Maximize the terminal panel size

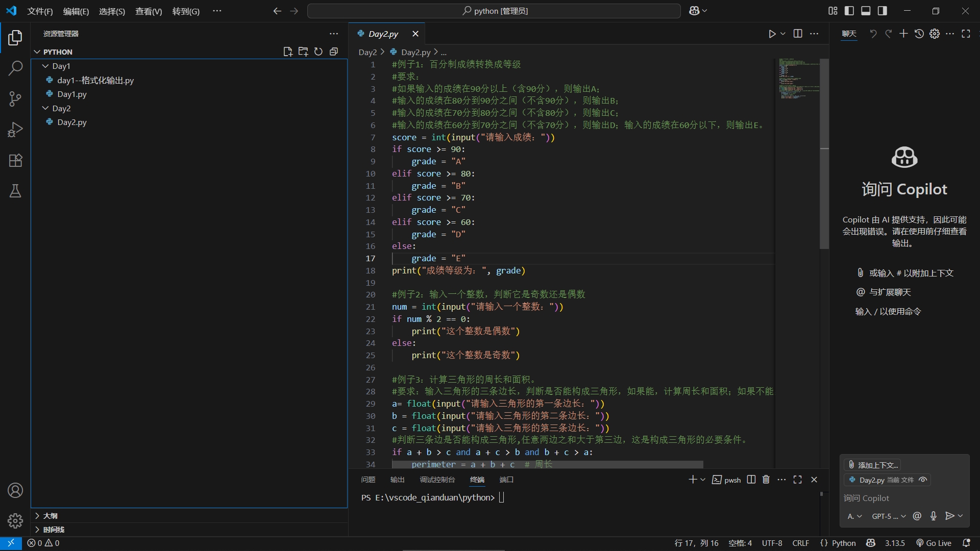pyautogui.click(x=797, y=480)
